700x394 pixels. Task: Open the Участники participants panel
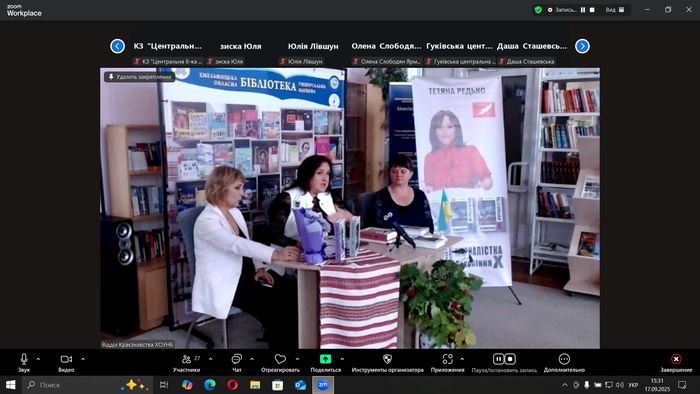coord(187,359)
